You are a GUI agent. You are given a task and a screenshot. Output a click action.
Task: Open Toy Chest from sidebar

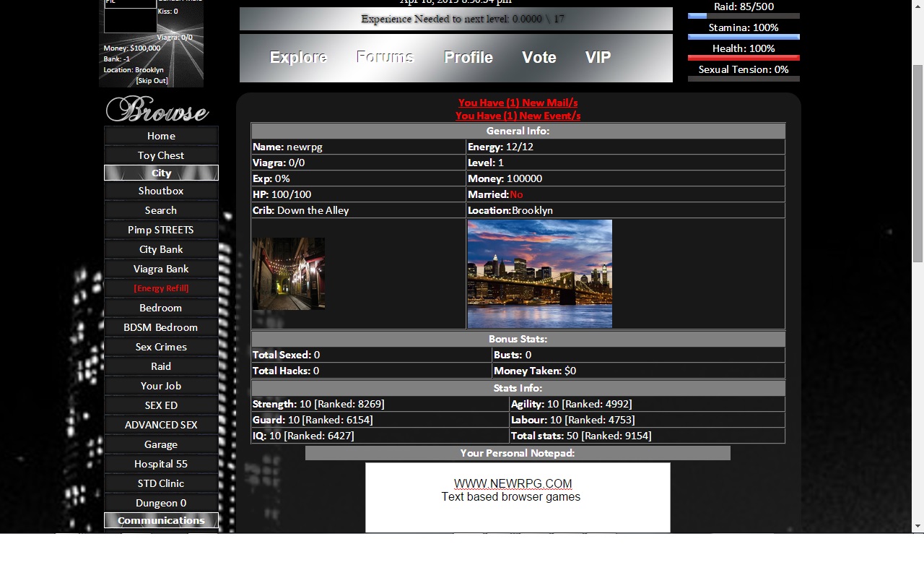[161, 155]
